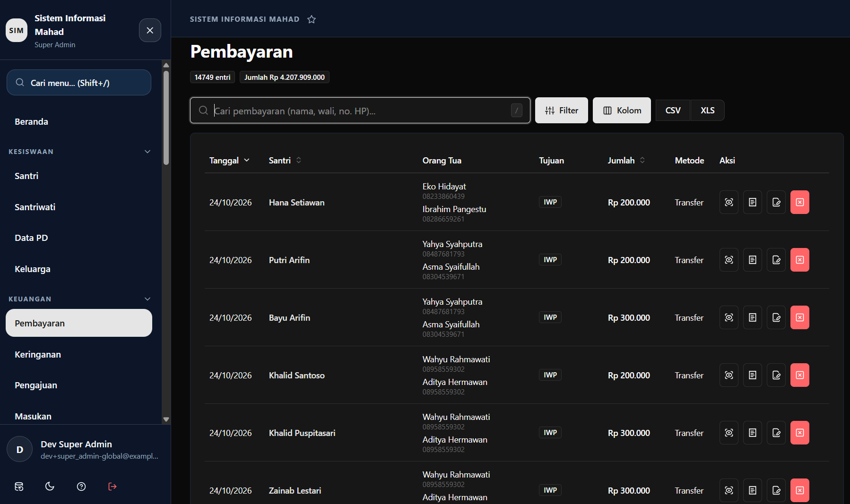Edit the Khalid Puspitasari payment
This screenshot has width=850, height=504.
[x=776, y=433]
